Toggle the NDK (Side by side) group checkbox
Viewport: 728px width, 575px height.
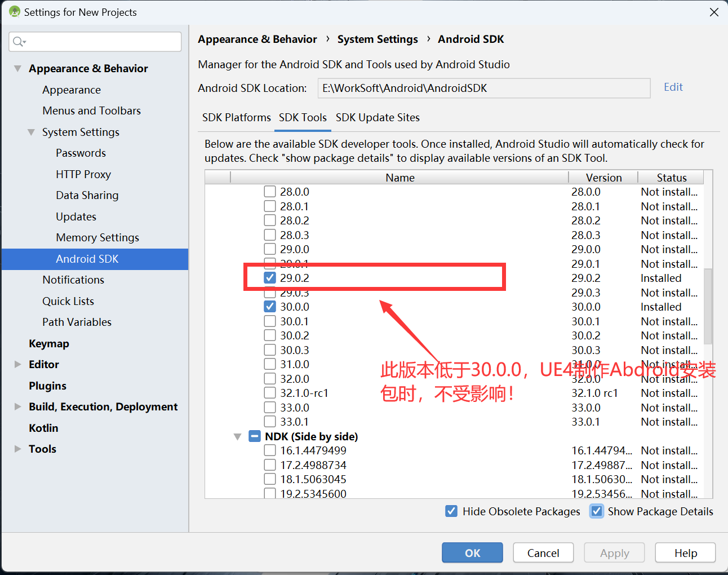pos(255,436)
